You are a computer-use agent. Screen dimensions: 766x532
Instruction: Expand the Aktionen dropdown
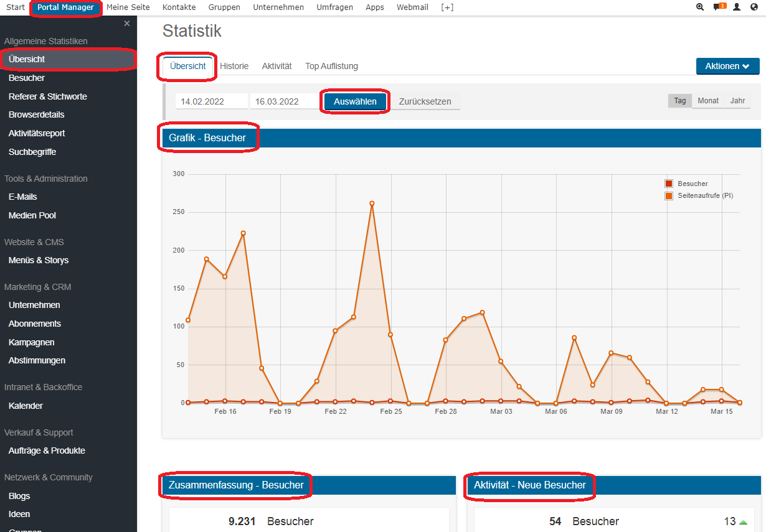point(727,66)
